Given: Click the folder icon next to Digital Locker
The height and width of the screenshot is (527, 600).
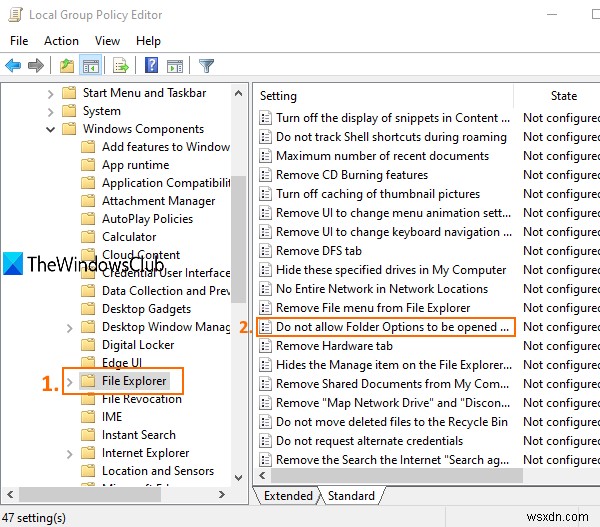Looking at the screenshot, I should click(x=88, y=345).
